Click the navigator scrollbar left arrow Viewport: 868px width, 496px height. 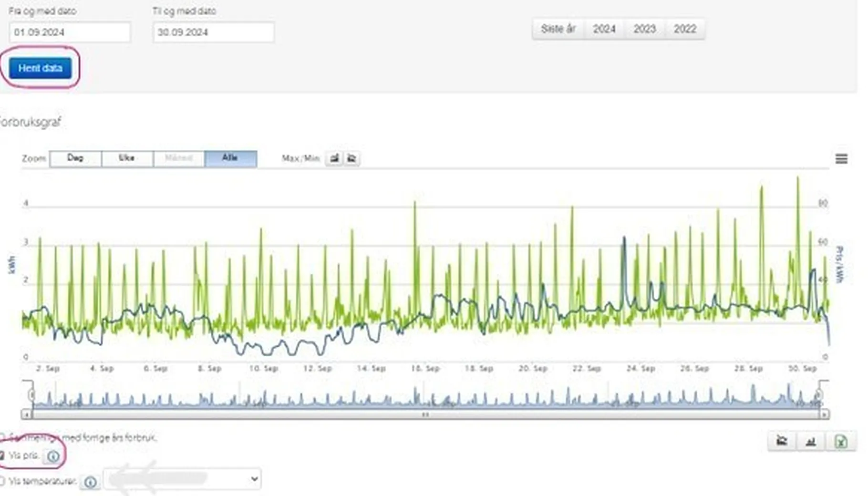(27, 414)
